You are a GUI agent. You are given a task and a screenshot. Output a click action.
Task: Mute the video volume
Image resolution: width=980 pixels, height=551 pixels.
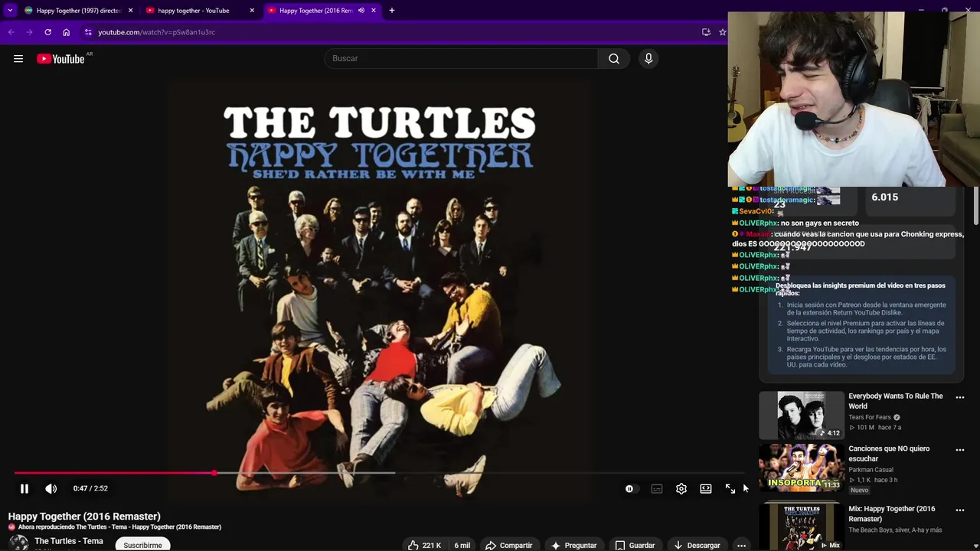(x=51, y=489)
